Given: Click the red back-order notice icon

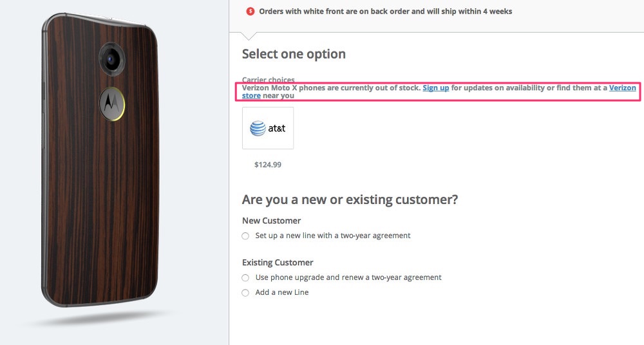Looking at the screenshot, I should pos(251,11).
